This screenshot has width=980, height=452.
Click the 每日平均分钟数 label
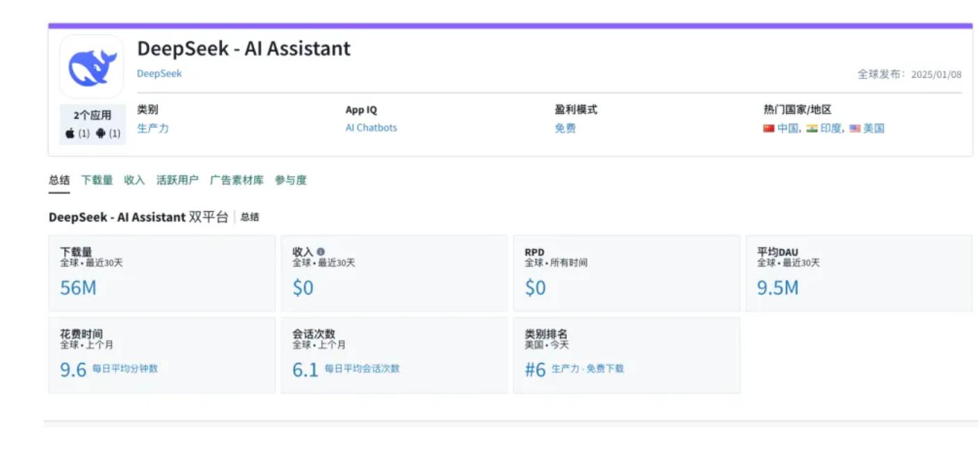(x=125, y=369)
